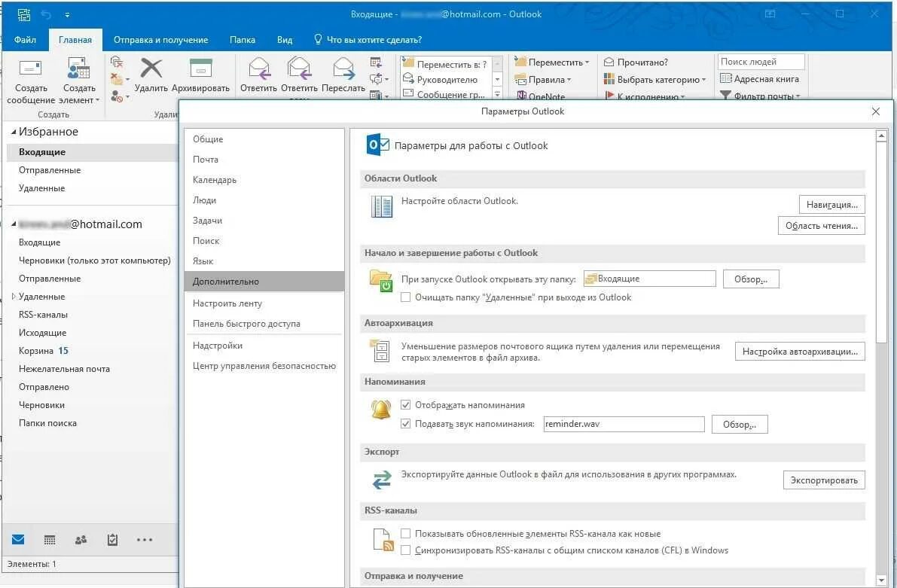This screenshot has height=588, width=897.
Task: Enable showing updated RSS items as new
Action: 406,534
